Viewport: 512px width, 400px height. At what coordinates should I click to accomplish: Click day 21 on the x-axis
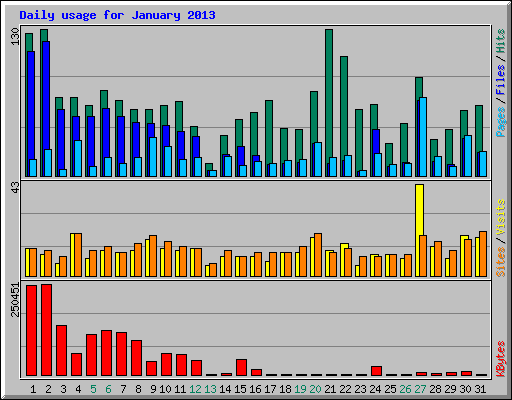(330, 389)
